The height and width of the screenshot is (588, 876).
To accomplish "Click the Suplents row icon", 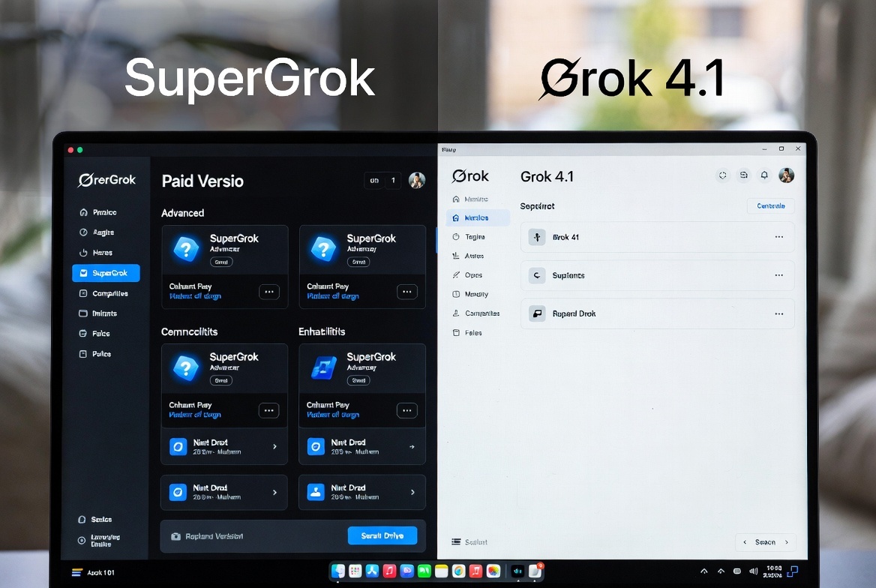I will click(x=537, y=275).
